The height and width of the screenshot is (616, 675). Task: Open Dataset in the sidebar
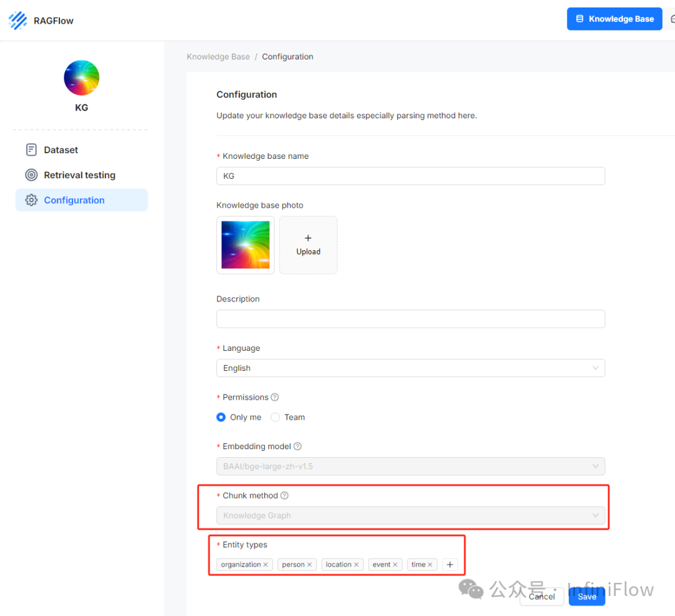click(61, 150)
